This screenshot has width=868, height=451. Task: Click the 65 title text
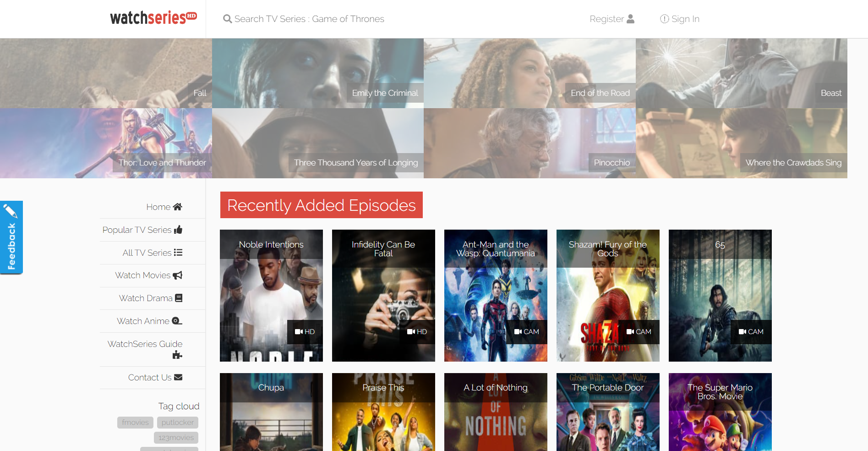point(720,245)
